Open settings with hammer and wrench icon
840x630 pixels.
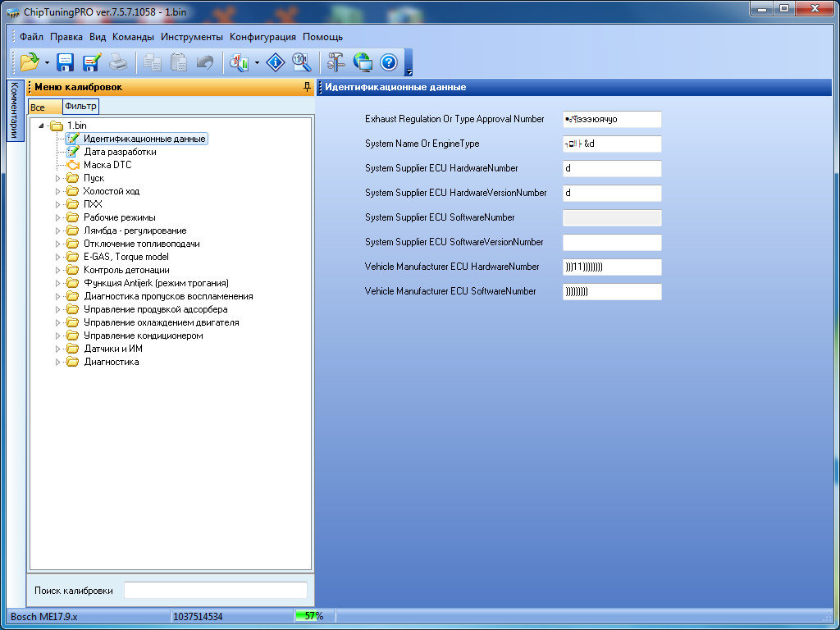point(336,62)
